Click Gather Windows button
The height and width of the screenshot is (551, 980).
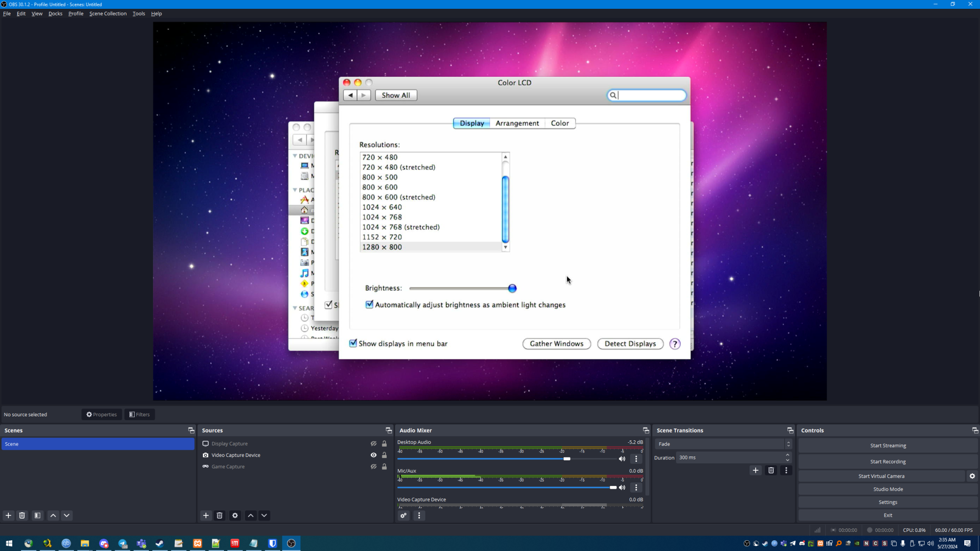click(x=557, y=344)
